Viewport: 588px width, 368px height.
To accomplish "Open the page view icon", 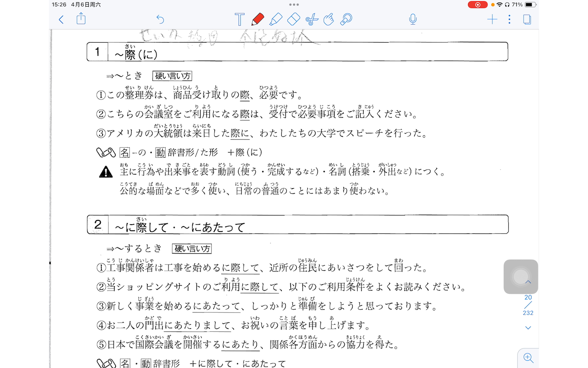I will point(527,19).
